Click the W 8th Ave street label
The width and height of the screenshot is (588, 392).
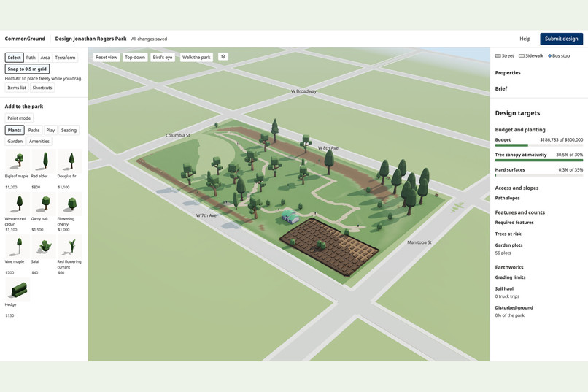pyautogui.click(x=328, y=147)
